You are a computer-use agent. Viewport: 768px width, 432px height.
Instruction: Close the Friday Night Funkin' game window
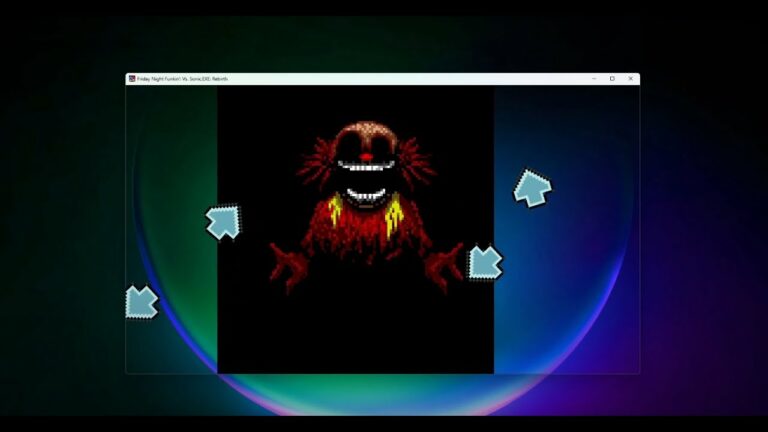(x=631, y=78)
